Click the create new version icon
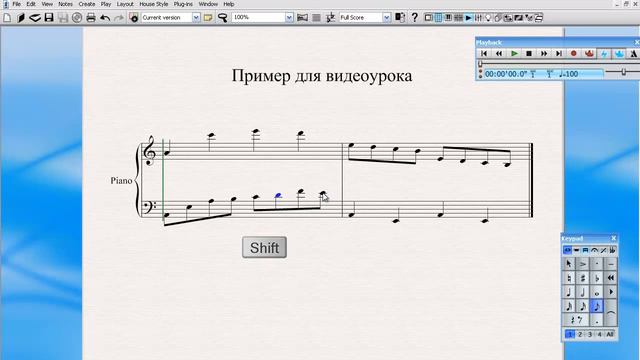The image size is (640, 360). coord(134,18)
